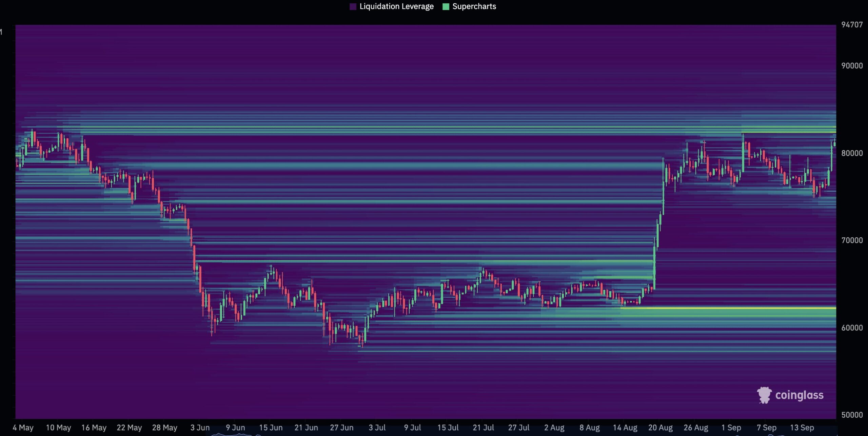Toggle the Liquidation Leverage legend entry
Image resolution: width=868 pixels, height=436 pixels.
392,6
